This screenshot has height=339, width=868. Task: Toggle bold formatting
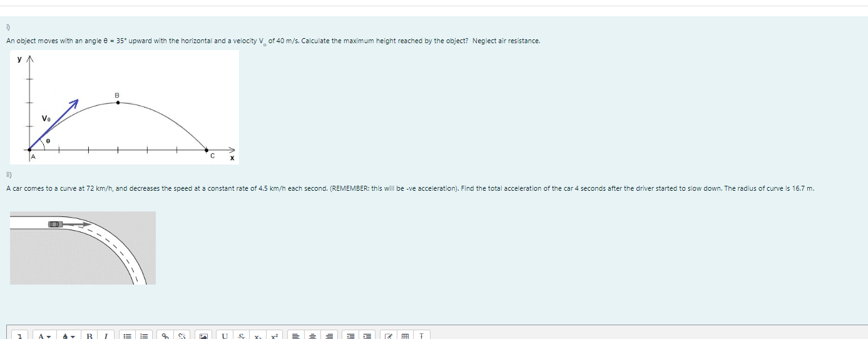[x=89, y=336]
